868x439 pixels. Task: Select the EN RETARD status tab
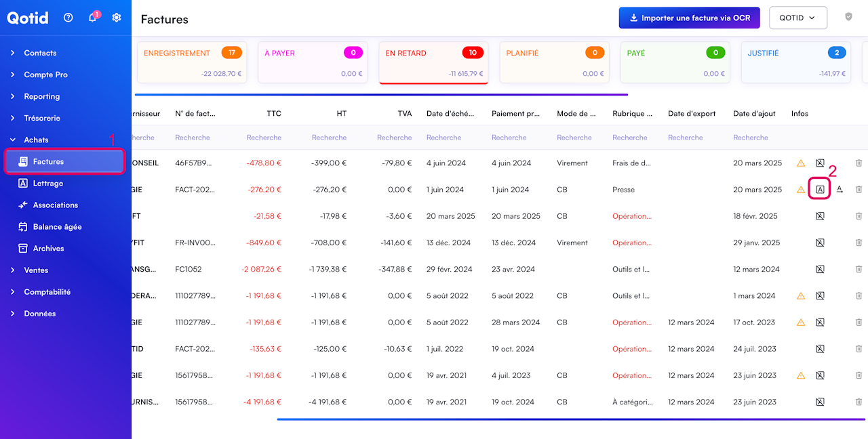click(433, 62)
